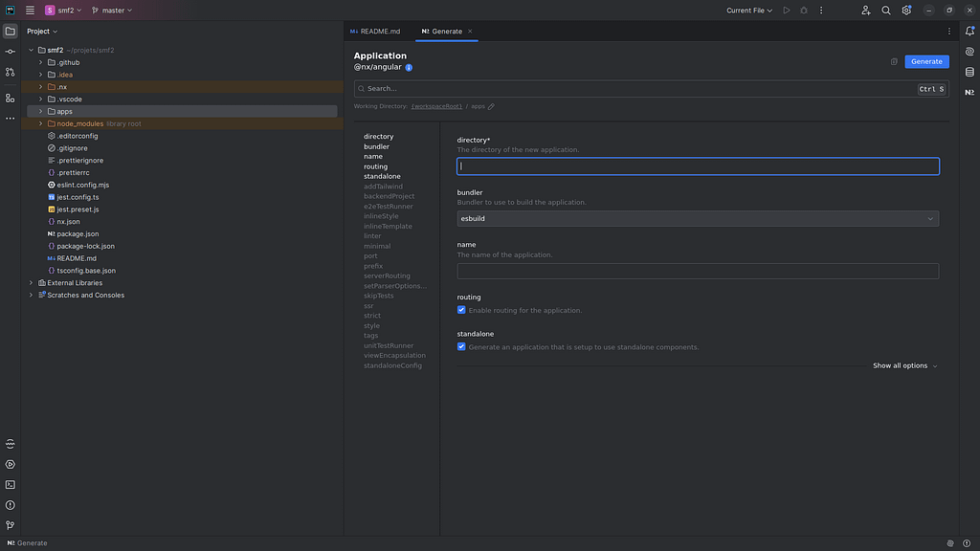Show more tool windows ellipsis
980x551 pixels.
pyautogui.click(x=10, y=118)
